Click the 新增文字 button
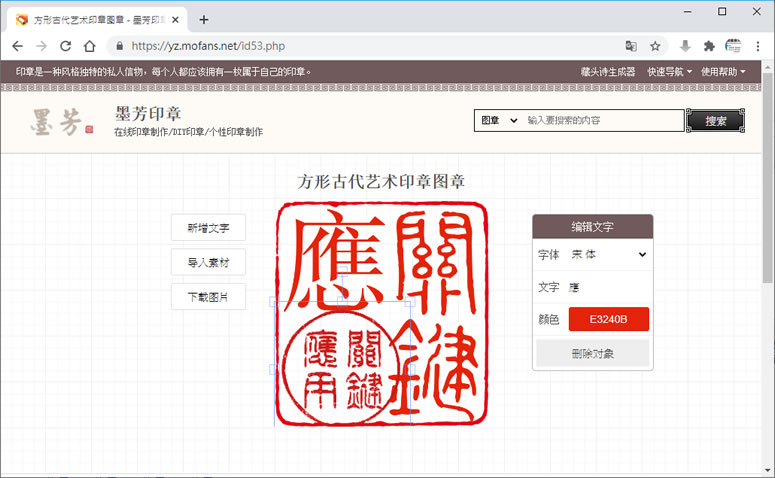 [x=208, y=228]
